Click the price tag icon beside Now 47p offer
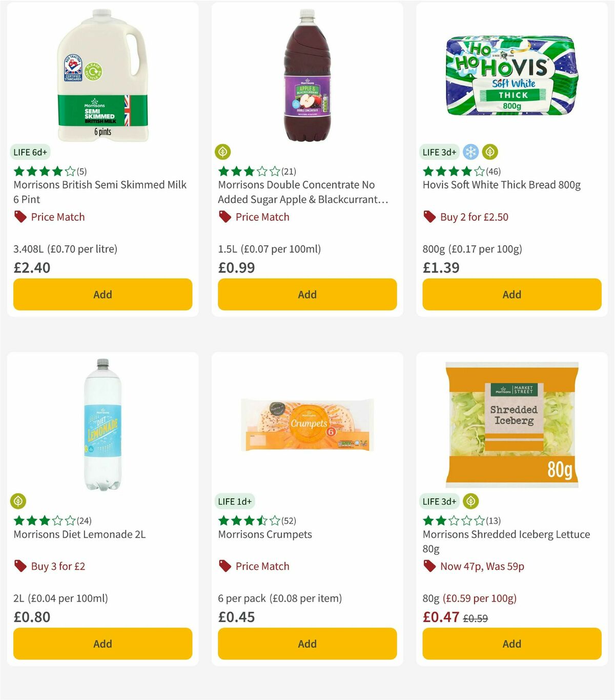The height and width of the screenshot is (700, 615). 429,566
